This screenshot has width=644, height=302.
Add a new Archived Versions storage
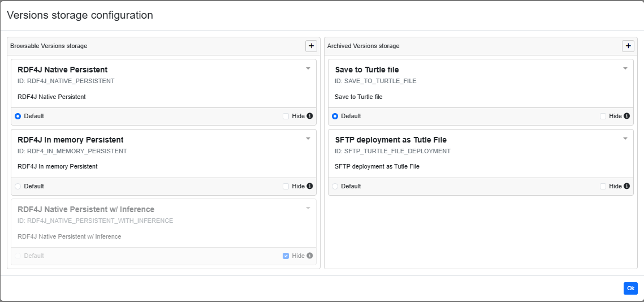(x=628, y=46)
